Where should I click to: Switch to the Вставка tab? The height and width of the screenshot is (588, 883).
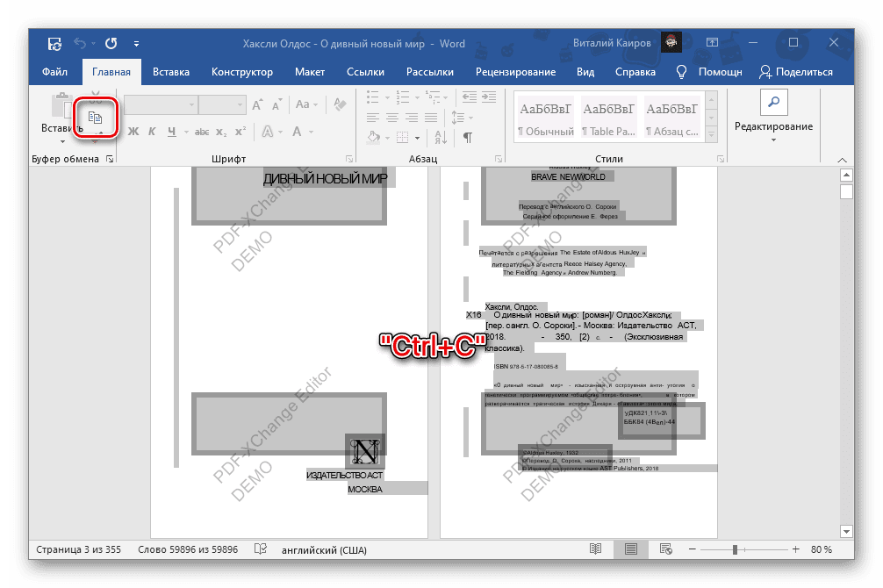[x=170, y=72]
